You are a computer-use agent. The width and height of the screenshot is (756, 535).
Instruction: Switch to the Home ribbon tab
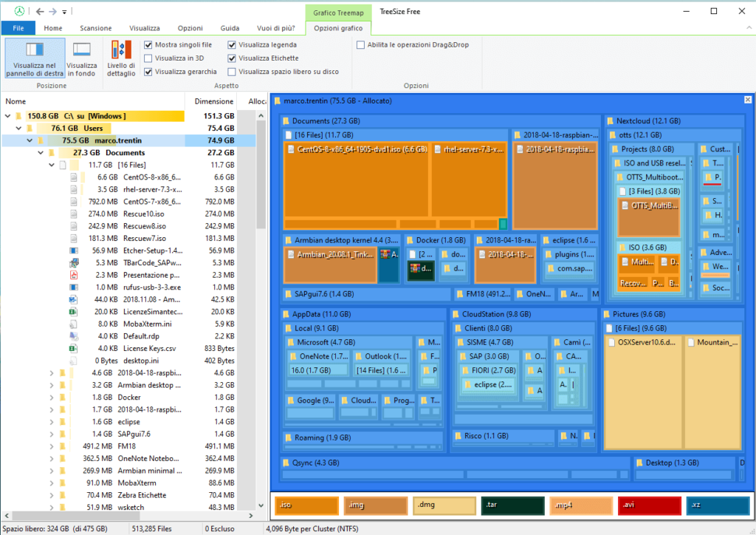click(x=53, y=28)
